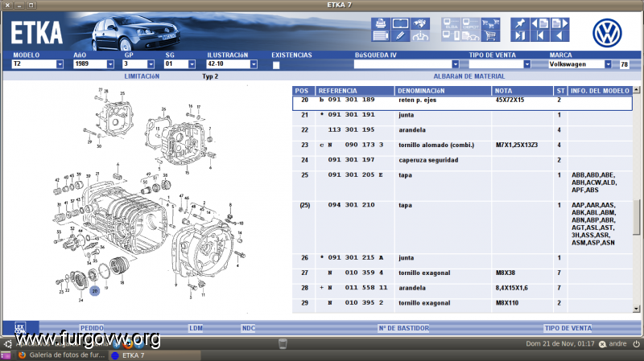Open the TIPO DE VENTA dropdown at the top
The image size is (644, 361).
click(526, 64)
